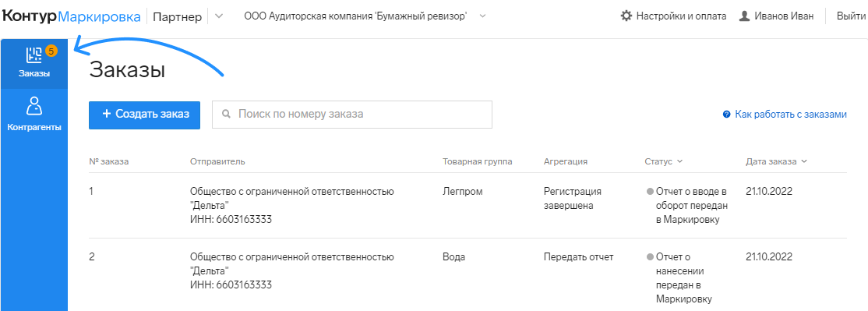Open order number 1 row

pos(468,205)
